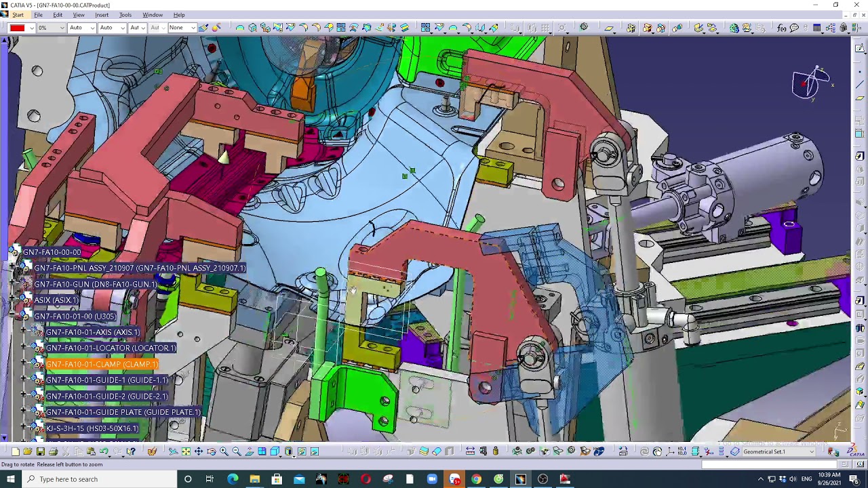This screenshot has width=868, height=488.
Task: Open the Geometrical Set.1 dropdown
Action: click(811, 451)
